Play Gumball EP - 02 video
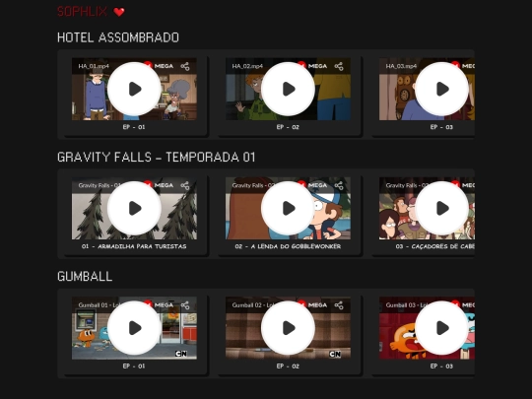Image resolution: width=532 pixels, height=399 pixels. pos(288,328)
